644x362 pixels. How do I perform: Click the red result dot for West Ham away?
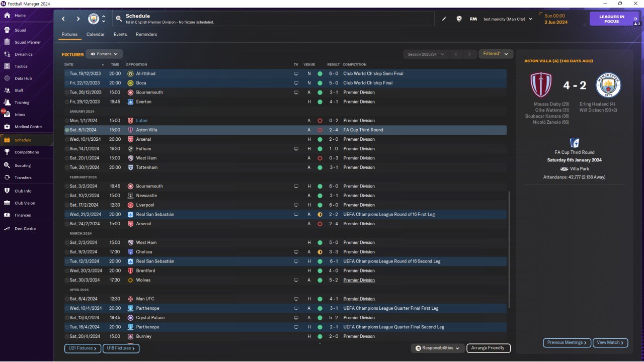319,158
